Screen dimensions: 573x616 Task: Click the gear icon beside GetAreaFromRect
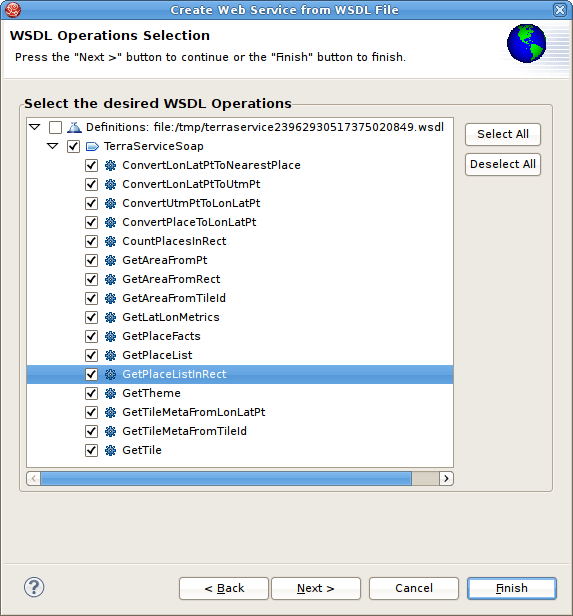point(110,279)
